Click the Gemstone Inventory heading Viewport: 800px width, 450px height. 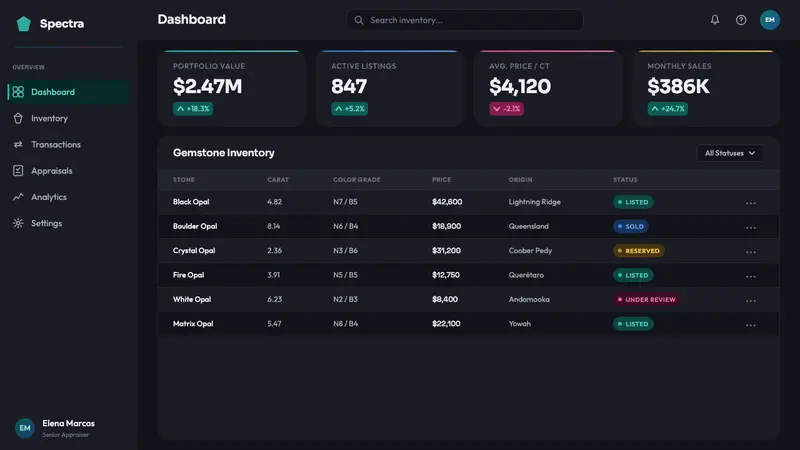(223, 153)
